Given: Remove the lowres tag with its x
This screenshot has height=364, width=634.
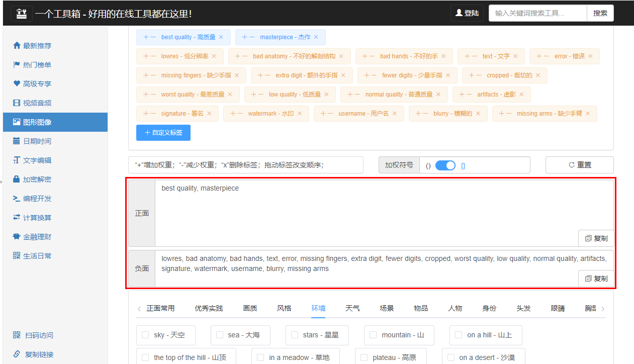Looking at the screenshot, I should (214, 56).
